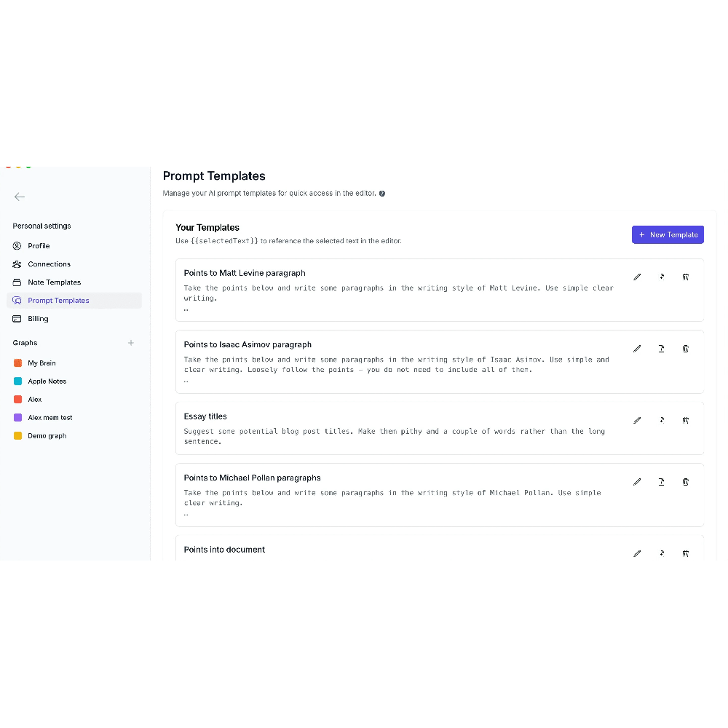
Task: Expand the Graphs section with the plus
Action: [130, 342]
